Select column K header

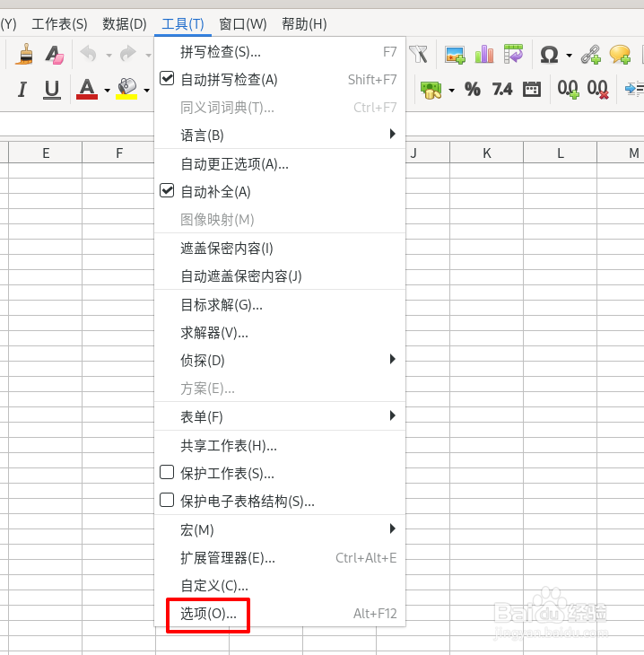click(486, 153)
